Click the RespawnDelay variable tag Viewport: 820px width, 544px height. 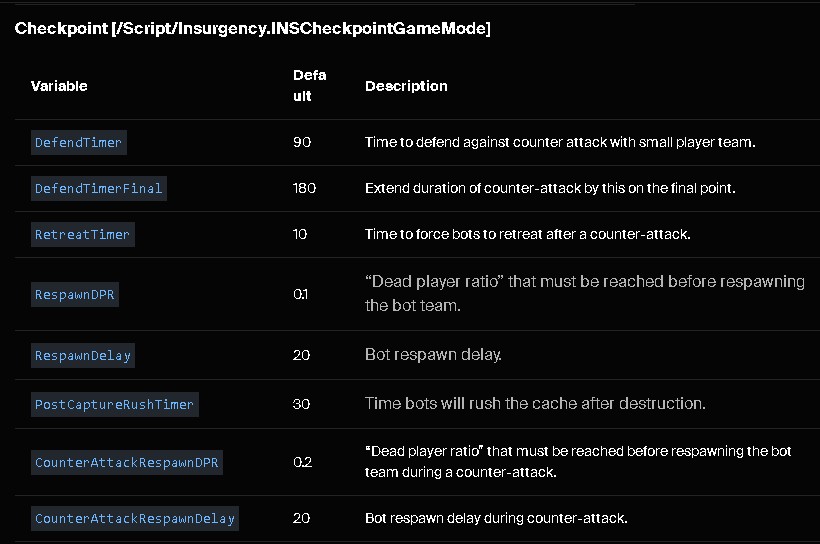83,356
